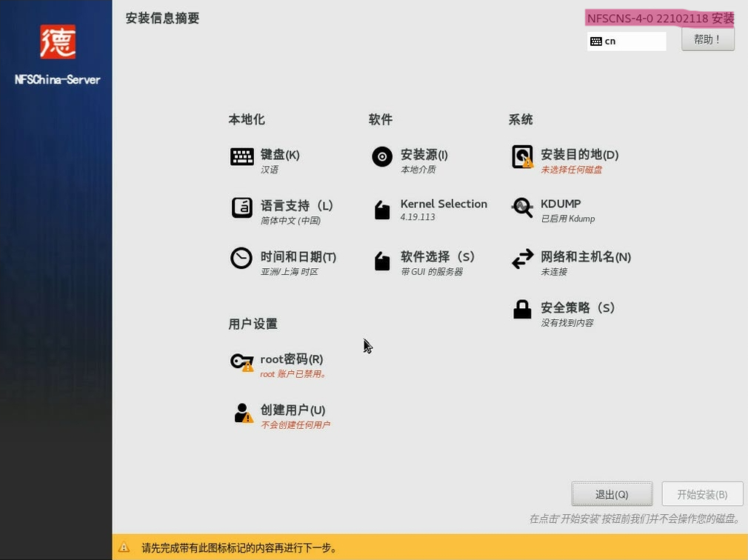Open the 时间和日期 clock icon
Viewport: 748px width, 560px height.
241,258
